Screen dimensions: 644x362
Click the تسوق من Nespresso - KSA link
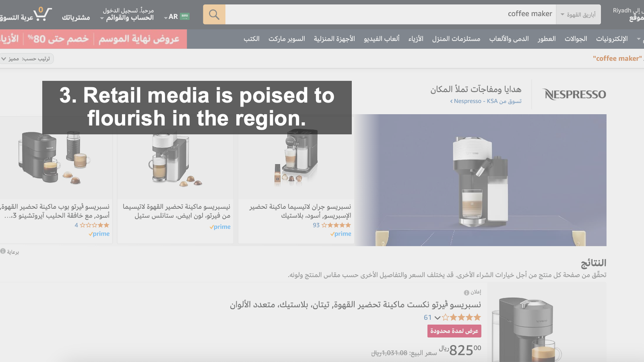point(486,101)
